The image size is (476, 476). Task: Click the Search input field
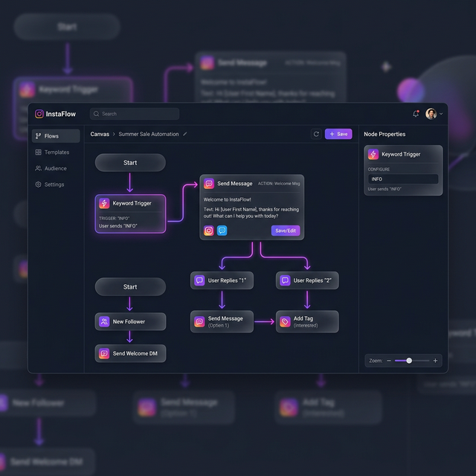[x=135, y=114]
